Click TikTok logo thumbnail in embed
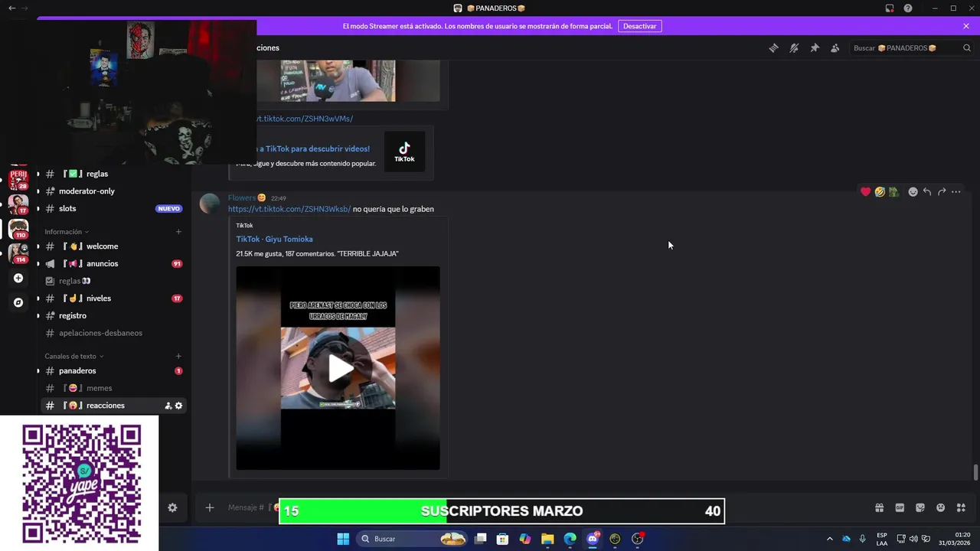980x551 pixels. 404,152
